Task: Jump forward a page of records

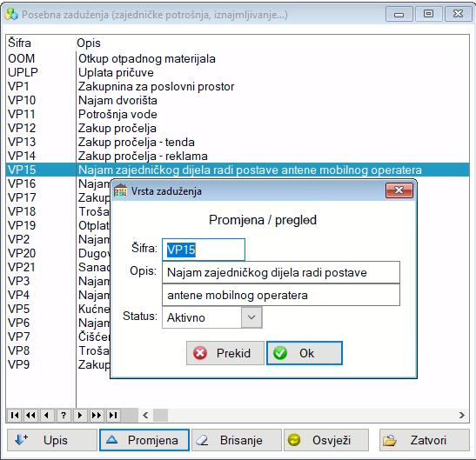Action: [97, 415]
